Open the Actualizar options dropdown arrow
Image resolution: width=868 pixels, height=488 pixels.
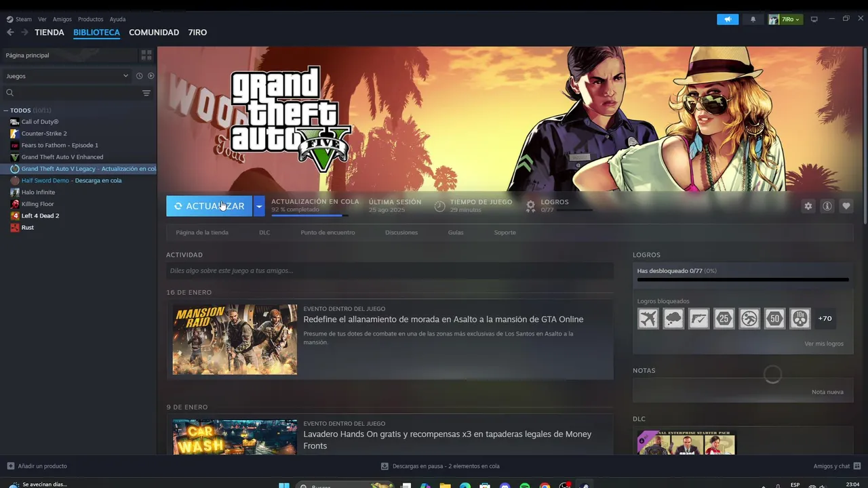pos(259,206)
